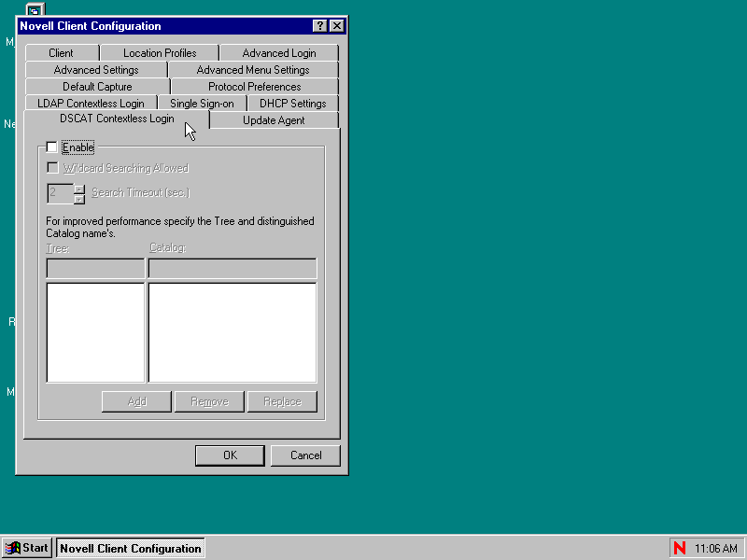Click the Remove button
747x560 pixels.
pyautogui.click(x=209, y=402)
